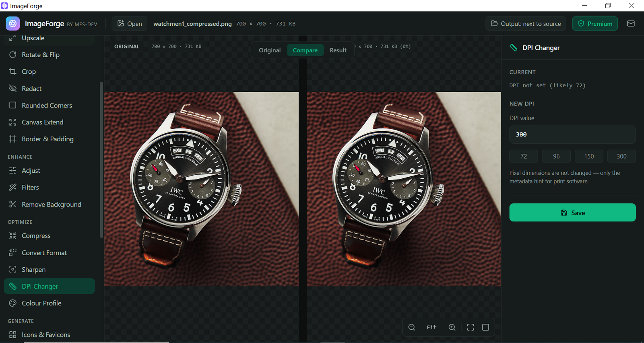Open the Colour Profile palette icon
Viewport: 644px width, 343px height.
click(13, 303)
